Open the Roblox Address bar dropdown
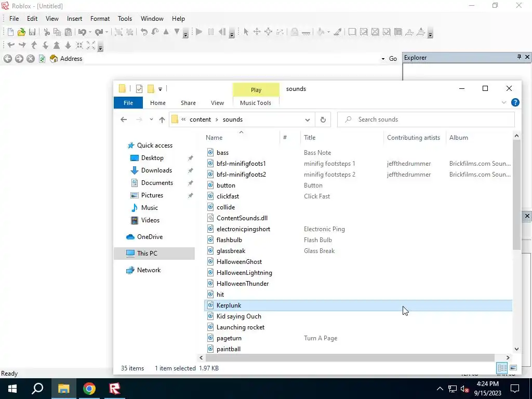 (x=383, y=59)
